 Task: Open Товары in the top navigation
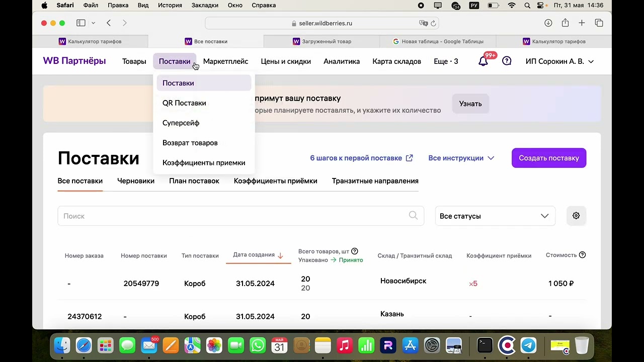pyautogui.click(x=134, y=61)
